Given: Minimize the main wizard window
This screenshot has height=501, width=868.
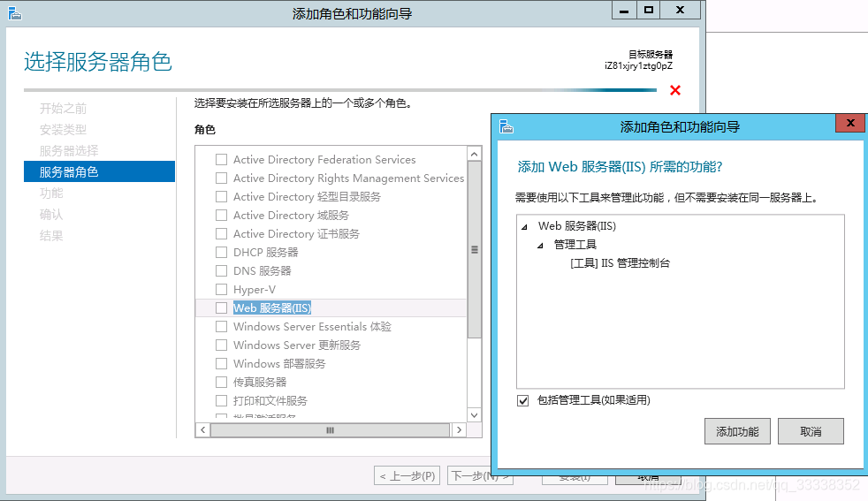Looking at the screenshot, I should point(624,11).
